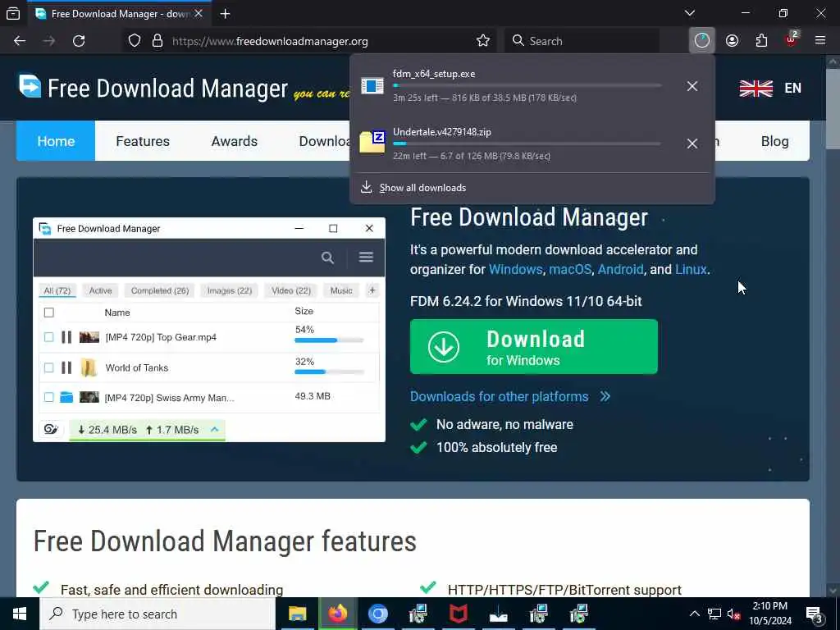840x630 pixels.
Task: Open Firefox View icon in tab strip
Action: click(x=13, y=13)
